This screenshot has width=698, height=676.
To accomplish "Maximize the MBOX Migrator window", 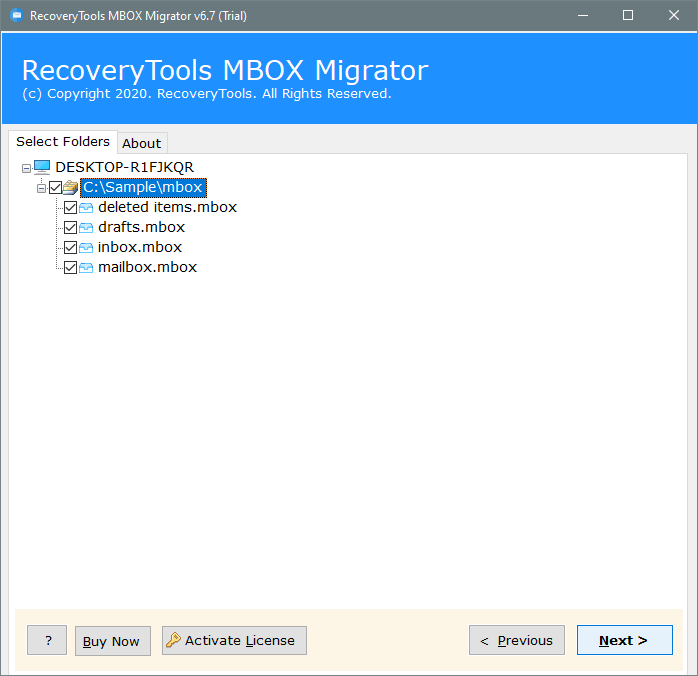I will (628, 16).
